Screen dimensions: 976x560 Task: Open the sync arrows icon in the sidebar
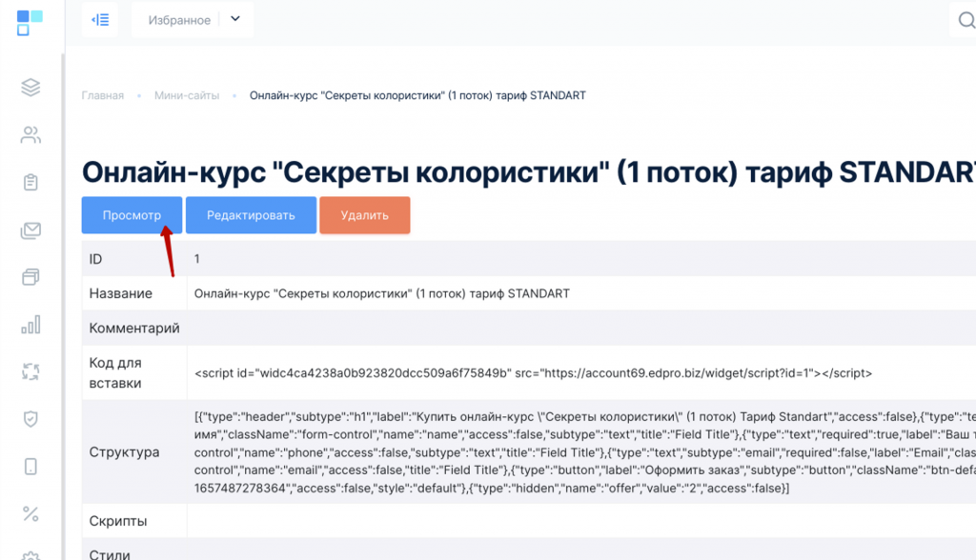click(30, 372)
